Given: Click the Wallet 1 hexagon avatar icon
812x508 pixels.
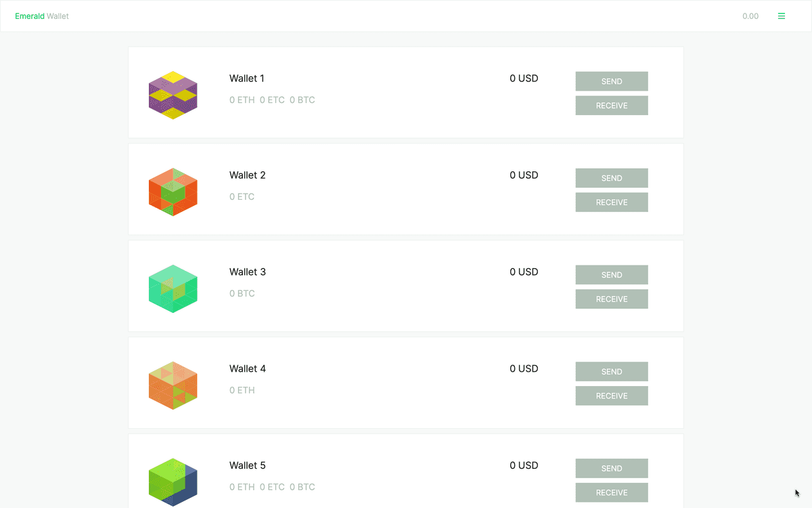Looking at the screenshot, I should point(173,95).
